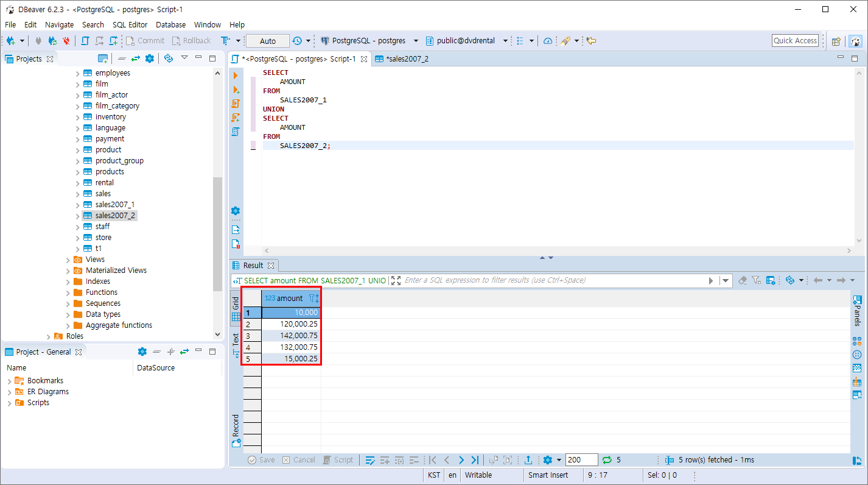The height and width of the screenshot is (485, 868).
Task: Open the SQL Editor menu
Action: (130, 25)
